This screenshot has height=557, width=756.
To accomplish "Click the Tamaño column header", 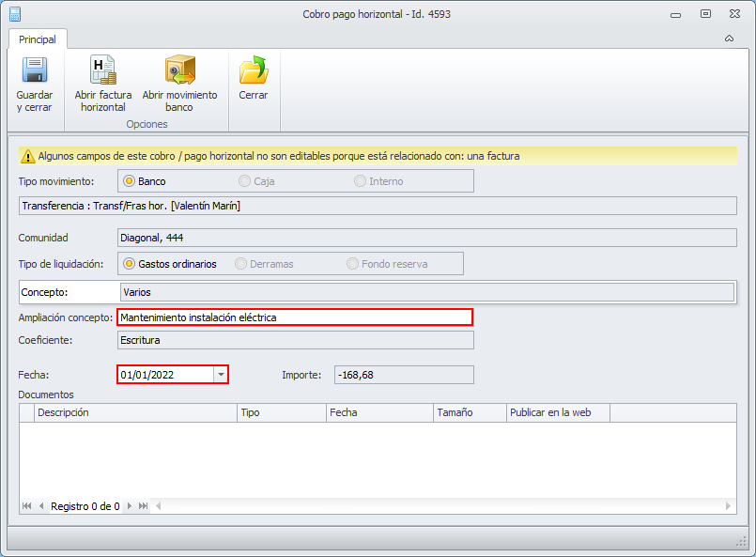I will pos(468,412).
